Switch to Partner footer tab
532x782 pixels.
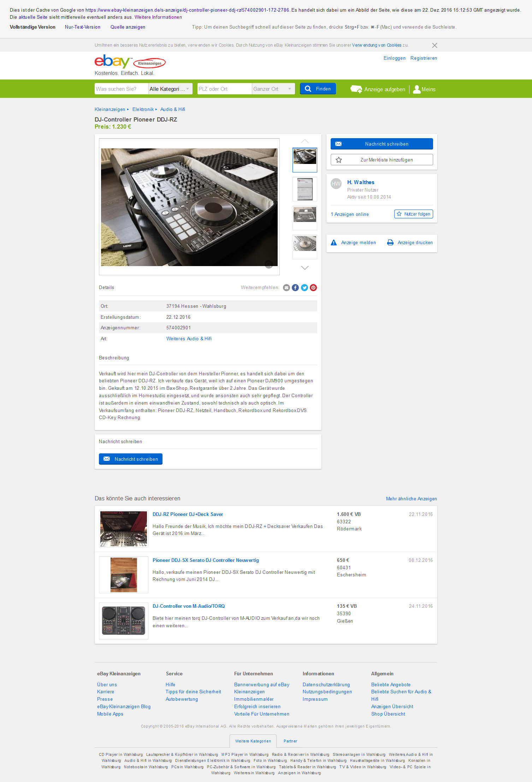pyautogui.click(x=290, y=741)
